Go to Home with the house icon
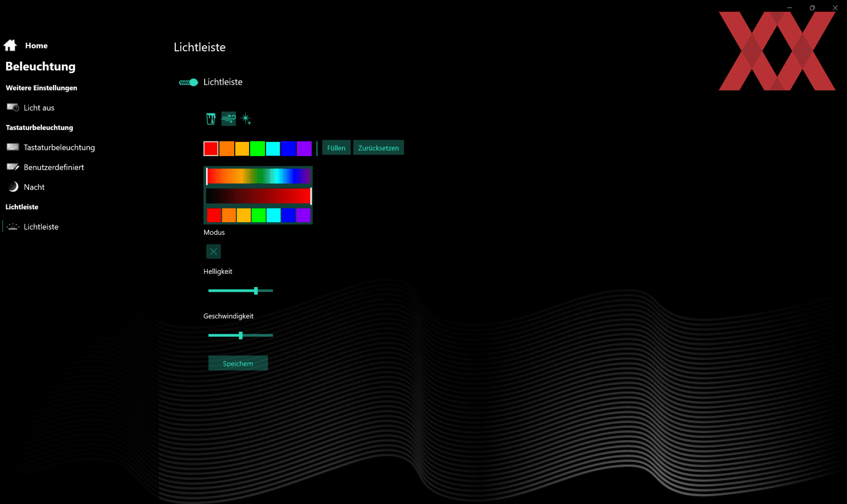Viewport: 847px width, 504px height. (x=10, y=45)
